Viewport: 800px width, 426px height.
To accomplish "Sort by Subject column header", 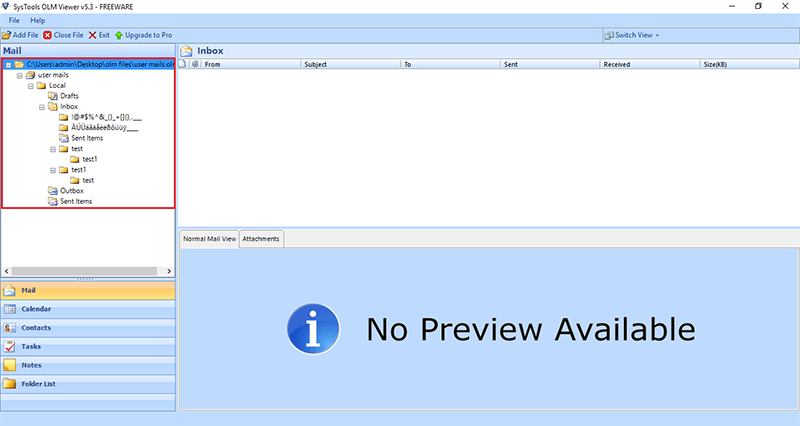I will click(x=351, y=64).
